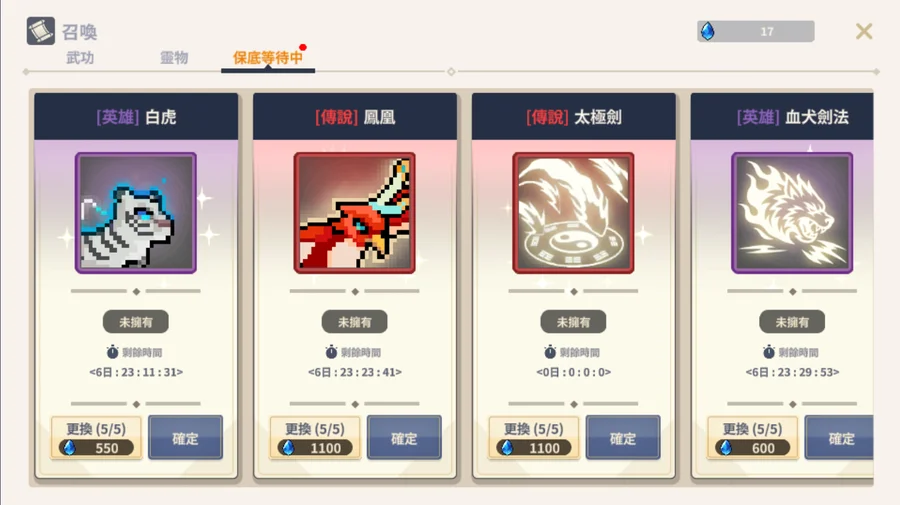Select the 太極劍 skill icon
Viewport: 900px width, 505px height.
coord(573,213)
